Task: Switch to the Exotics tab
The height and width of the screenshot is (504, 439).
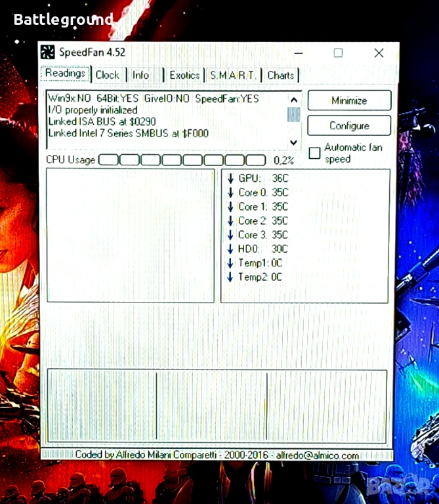Action: [x=184, y=75]
